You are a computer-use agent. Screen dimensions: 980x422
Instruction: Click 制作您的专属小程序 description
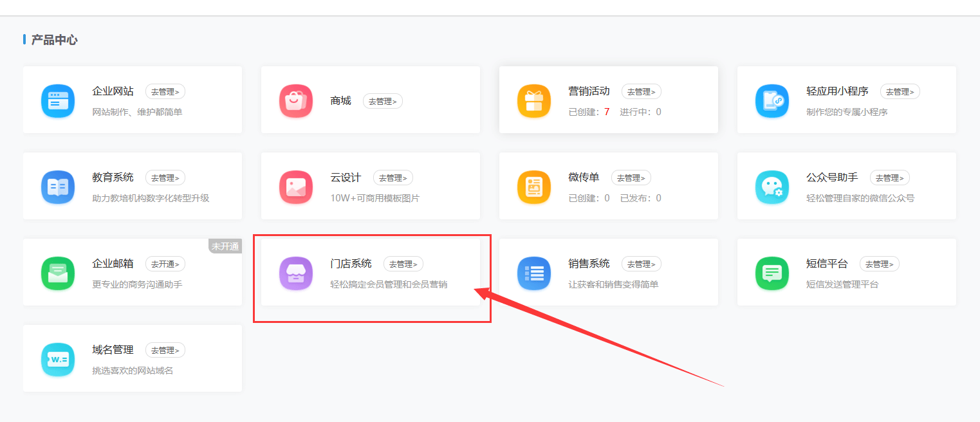[x=847, y=112]
